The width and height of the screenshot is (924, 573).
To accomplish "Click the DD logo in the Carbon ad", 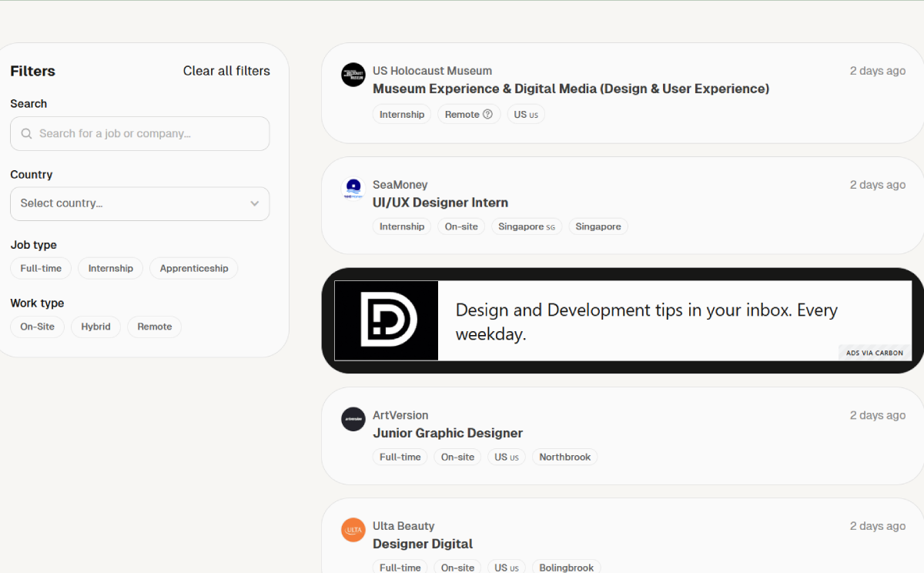I will click(x=387, y=320).
